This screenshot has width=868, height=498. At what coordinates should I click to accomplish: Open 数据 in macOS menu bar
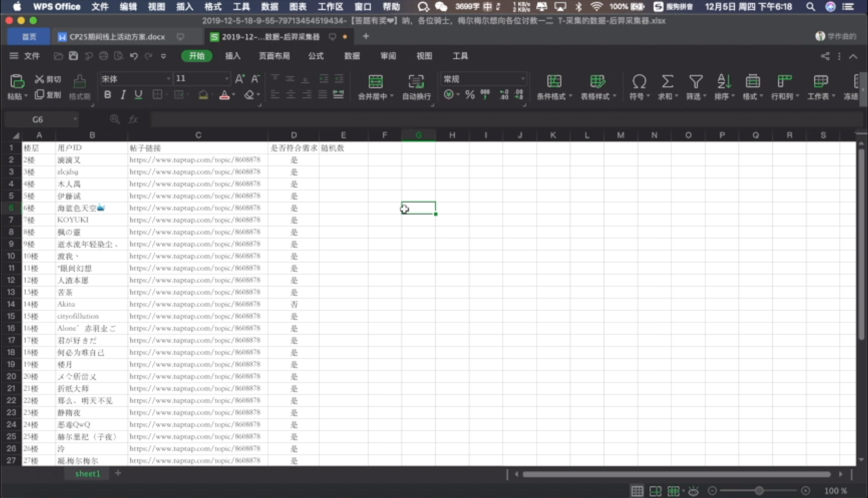tap(269, 6)
